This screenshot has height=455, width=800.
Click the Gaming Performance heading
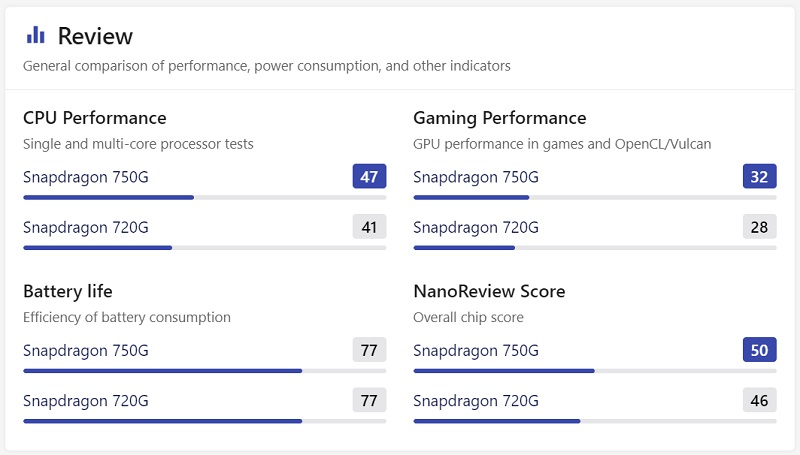[500, 118]
